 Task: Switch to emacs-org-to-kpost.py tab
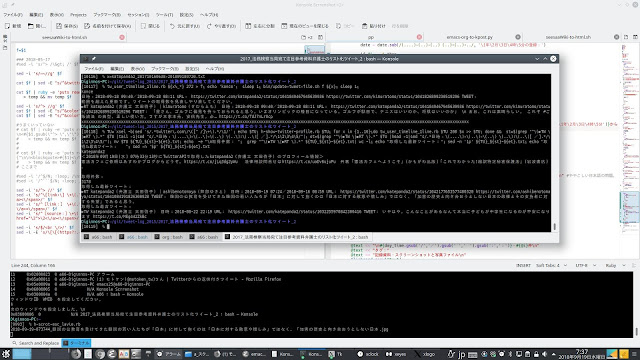(x=469, y=37)
